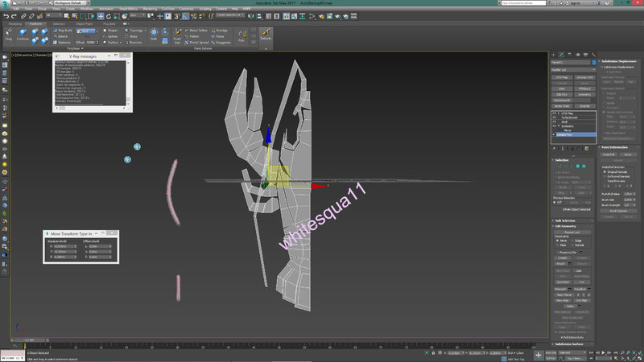
Task: Open the Graph Editors menu
Action: pos(128,9)
